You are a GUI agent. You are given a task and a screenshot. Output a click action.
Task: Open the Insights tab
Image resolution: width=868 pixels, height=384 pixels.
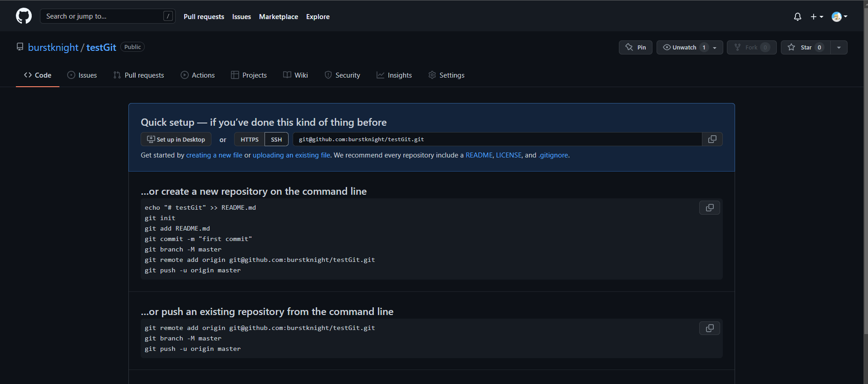coord(394,75)
